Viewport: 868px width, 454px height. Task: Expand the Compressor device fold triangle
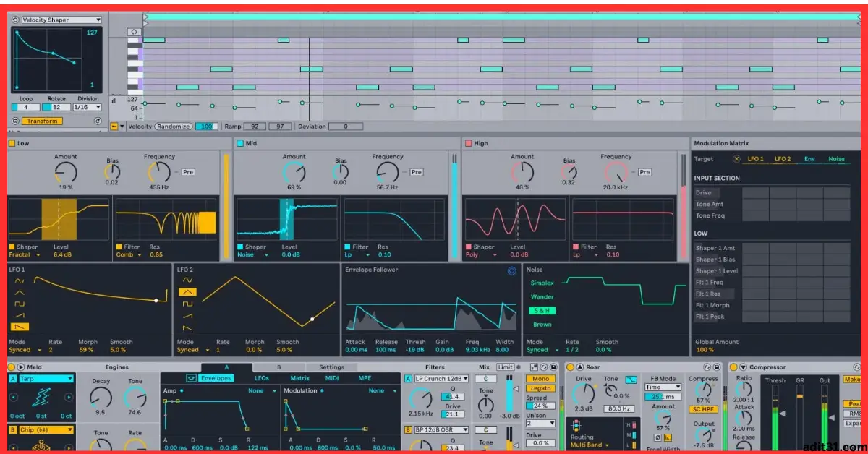pos(743,367)
